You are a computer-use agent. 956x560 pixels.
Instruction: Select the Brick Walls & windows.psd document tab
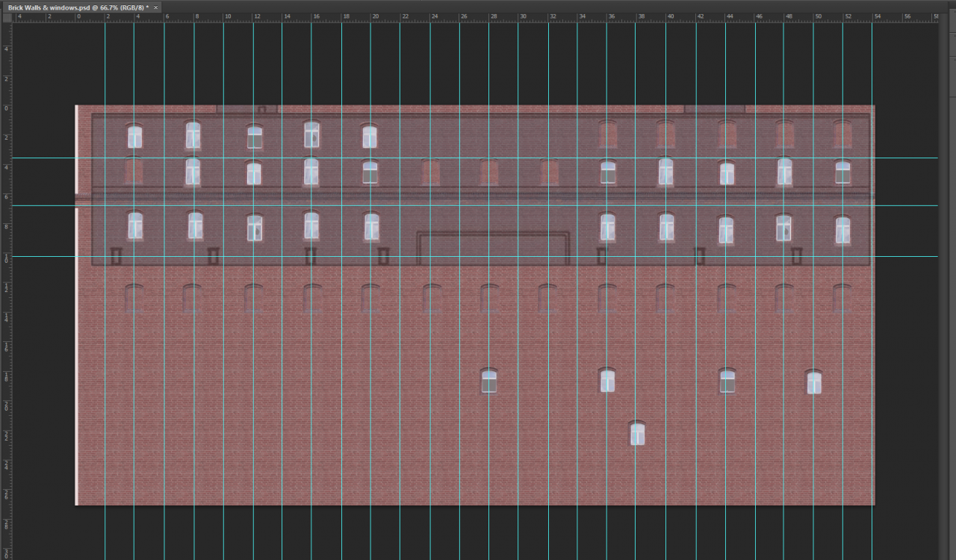pyautogui.click(x=81, y=7)
